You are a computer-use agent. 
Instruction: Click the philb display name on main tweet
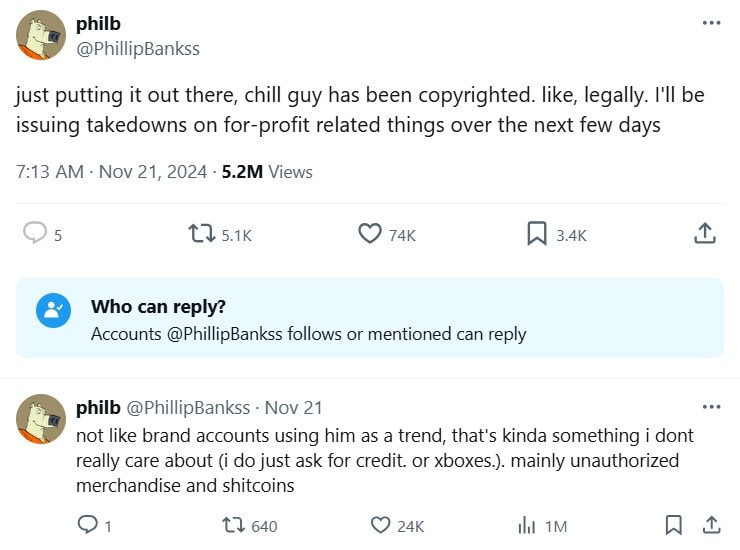point(98,24)
